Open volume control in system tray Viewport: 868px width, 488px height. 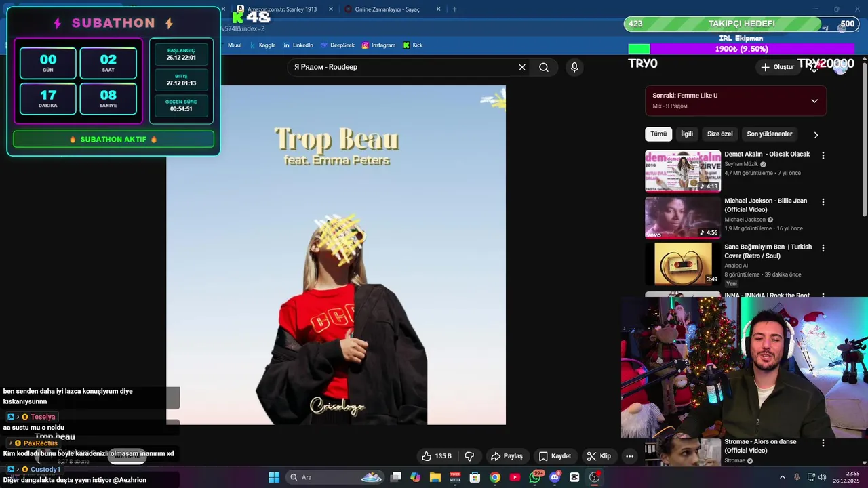pyautogui.click(x=823, y=477)
